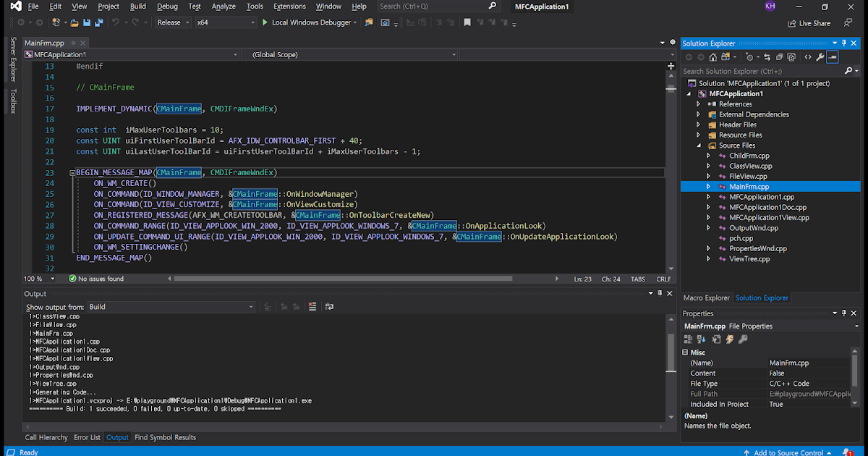868x456 pixels.
Task: Unpin the Solution Explorer panel
Action: coord(843,43)
